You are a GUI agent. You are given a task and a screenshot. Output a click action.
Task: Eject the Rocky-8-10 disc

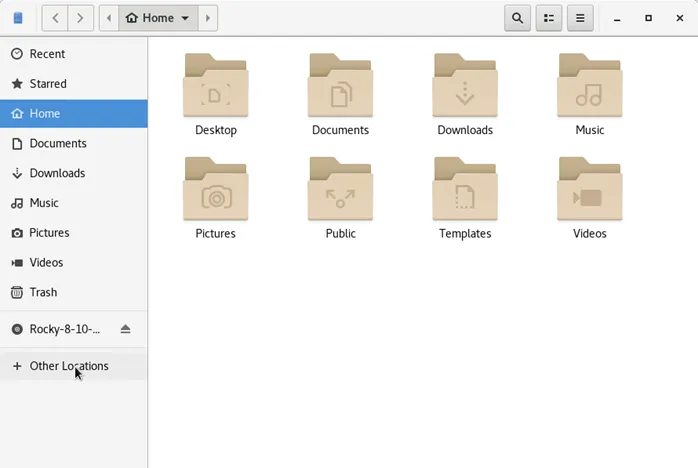coord(126,329)
